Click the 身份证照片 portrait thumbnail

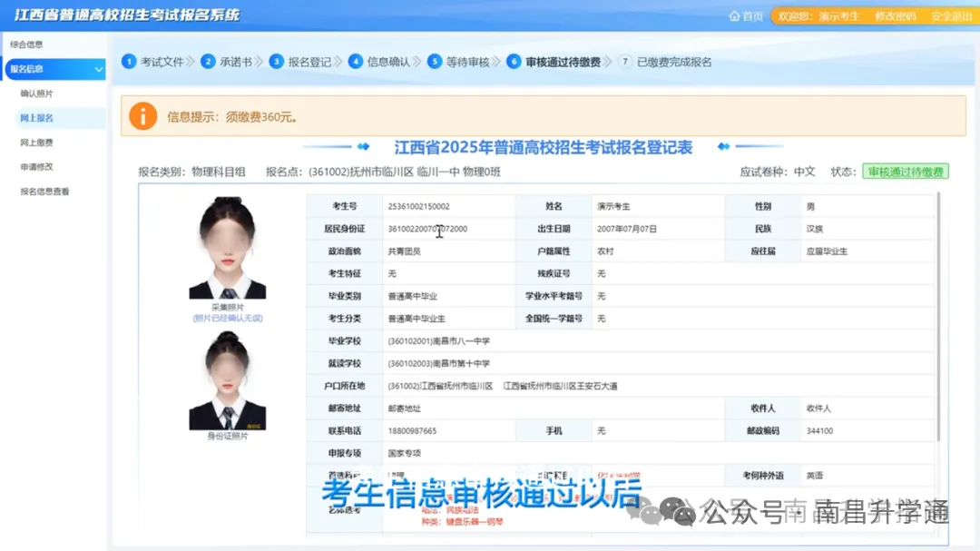coord(228,380)
